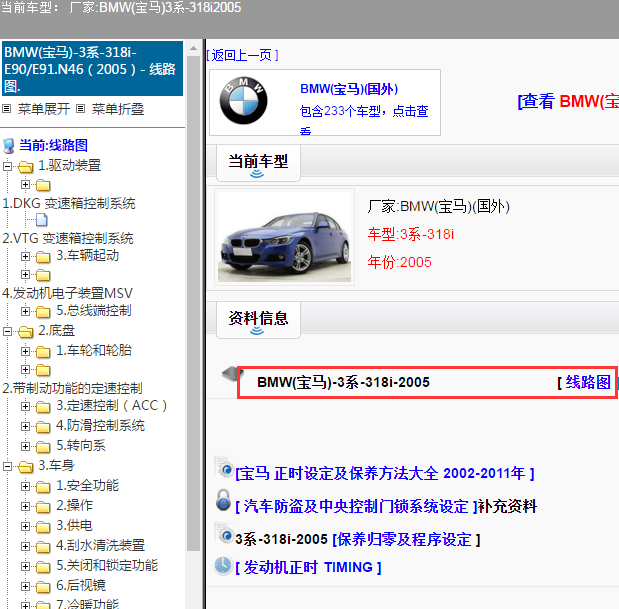Click the 菜单展开 list icon
Image resolution: width=619 pixels, height=609 pixels.
6,109
